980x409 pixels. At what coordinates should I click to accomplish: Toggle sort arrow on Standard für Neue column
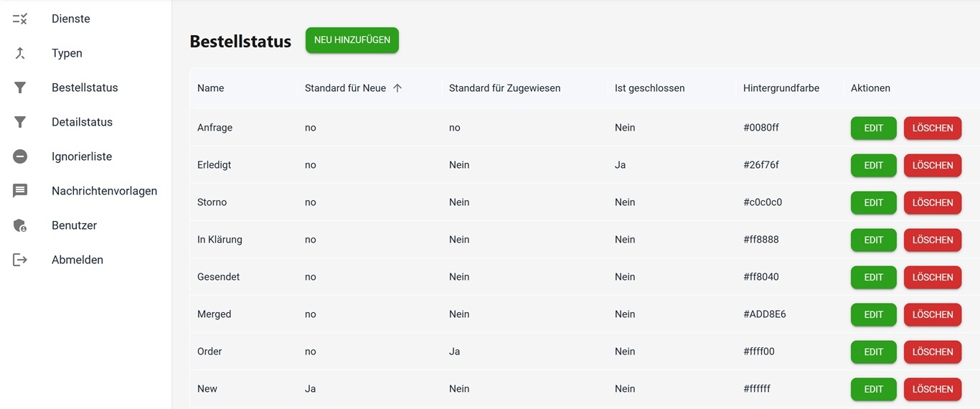tap(397, 88)
